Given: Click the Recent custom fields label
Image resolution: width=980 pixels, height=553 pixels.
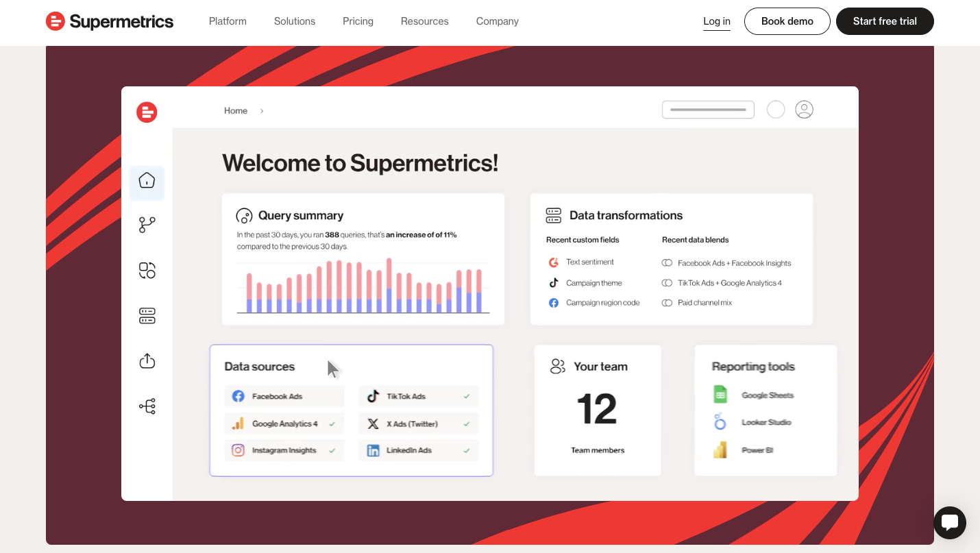Looking at the screenshot, I should tap(583, 240).
